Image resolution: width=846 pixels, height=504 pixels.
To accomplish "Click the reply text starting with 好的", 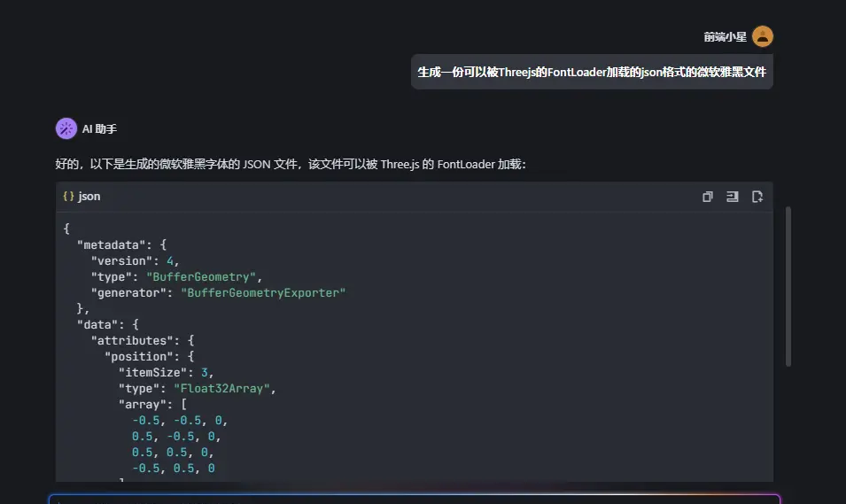I will tap(291, 164).
